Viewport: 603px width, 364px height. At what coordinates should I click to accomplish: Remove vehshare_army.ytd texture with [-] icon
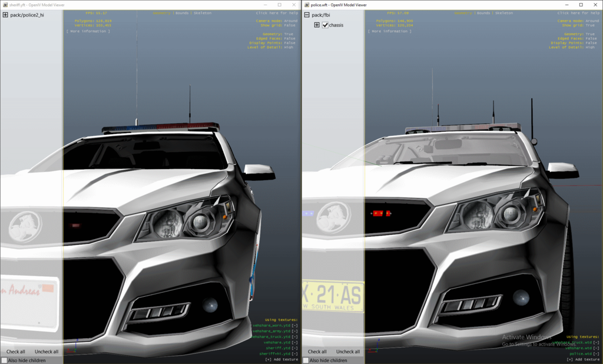(x=295, y=331)
